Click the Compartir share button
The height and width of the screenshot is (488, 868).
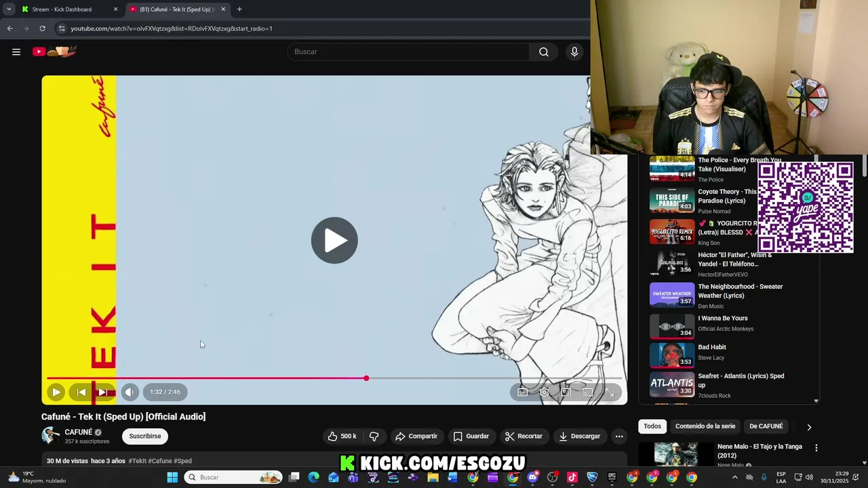[416, 436]
